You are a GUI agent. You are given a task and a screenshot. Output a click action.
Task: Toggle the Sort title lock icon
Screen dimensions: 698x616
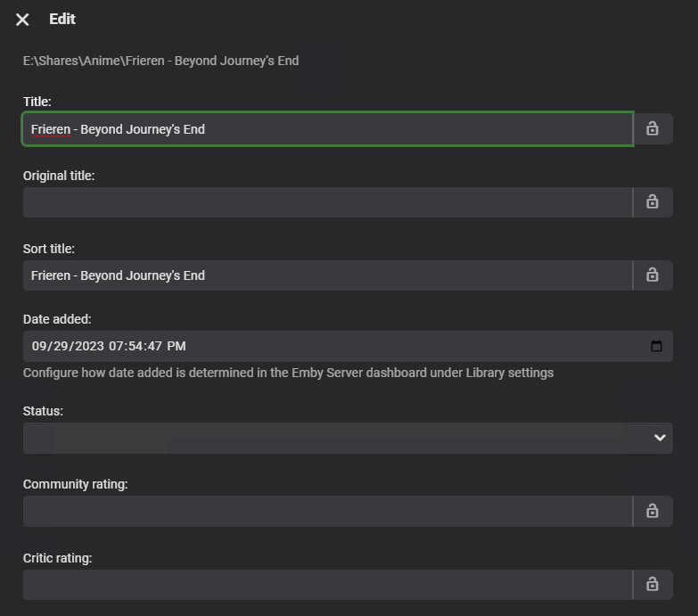pyautogui.click(x=653, y=275)
